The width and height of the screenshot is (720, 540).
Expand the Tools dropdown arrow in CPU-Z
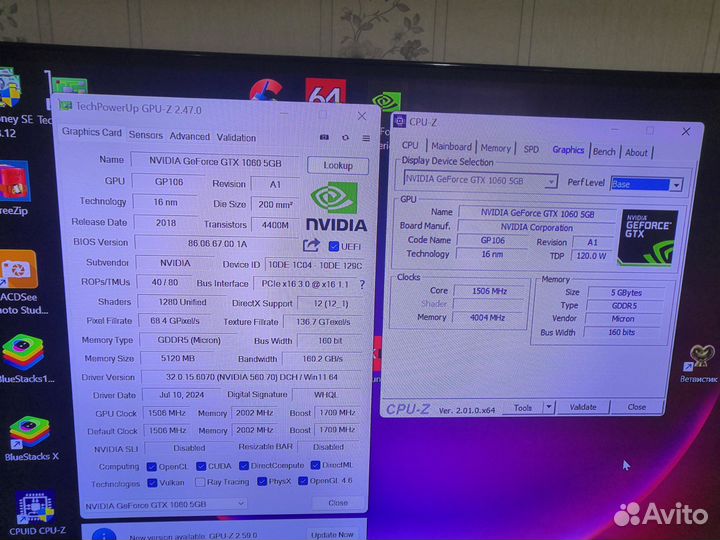tap(551, 408)
